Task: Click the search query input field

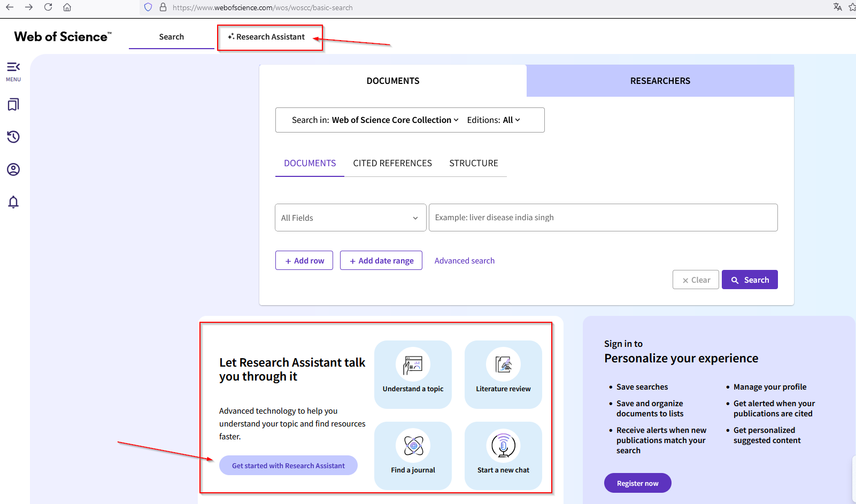Action: [603, 218]
